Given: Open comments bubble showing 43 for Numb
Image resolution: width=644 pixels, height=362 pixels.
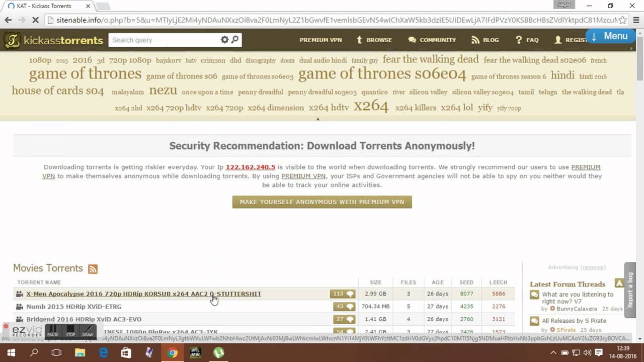Looking at the screenshot, I should click(x=344, y=306).
